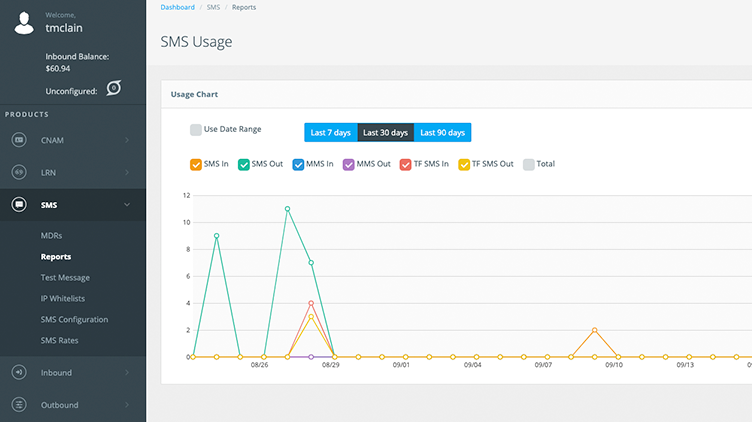Enable the Total series checkbox
Image resolution: width=752 pixels, height=422 pixels.
pyautogui.click(x=529, y=164)
